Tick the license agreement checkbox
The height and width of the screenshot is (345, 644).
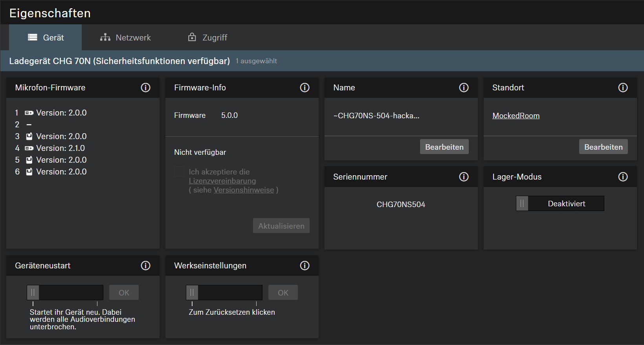coord(179,172)
